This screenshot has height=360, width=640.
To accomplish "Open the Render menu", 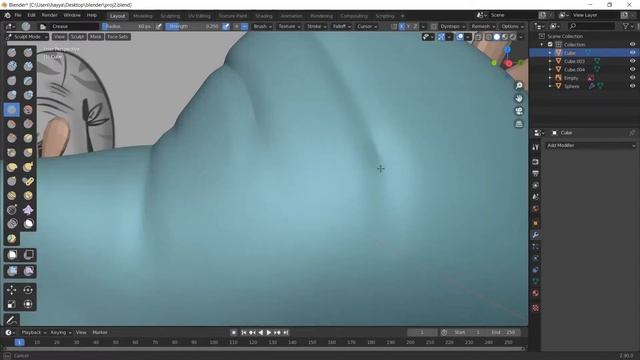I will pyautogui.click(x=49, y=16).
